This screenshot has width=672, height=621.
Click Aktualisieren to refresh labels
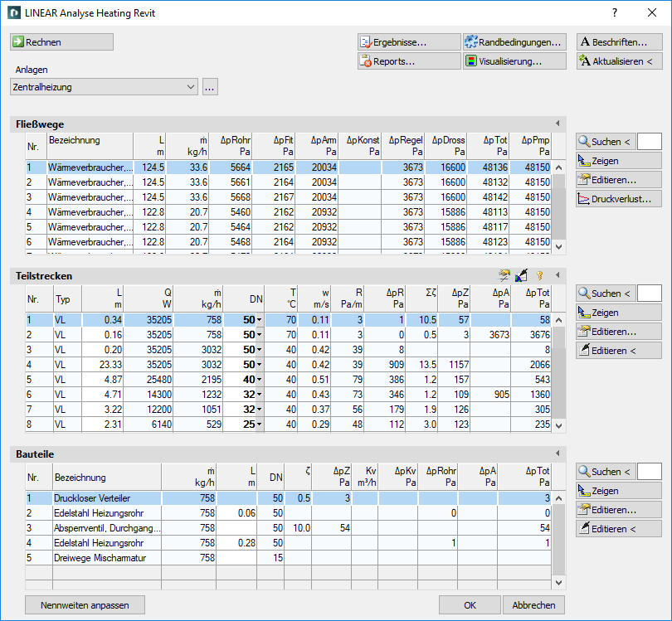tap(619, 61)
